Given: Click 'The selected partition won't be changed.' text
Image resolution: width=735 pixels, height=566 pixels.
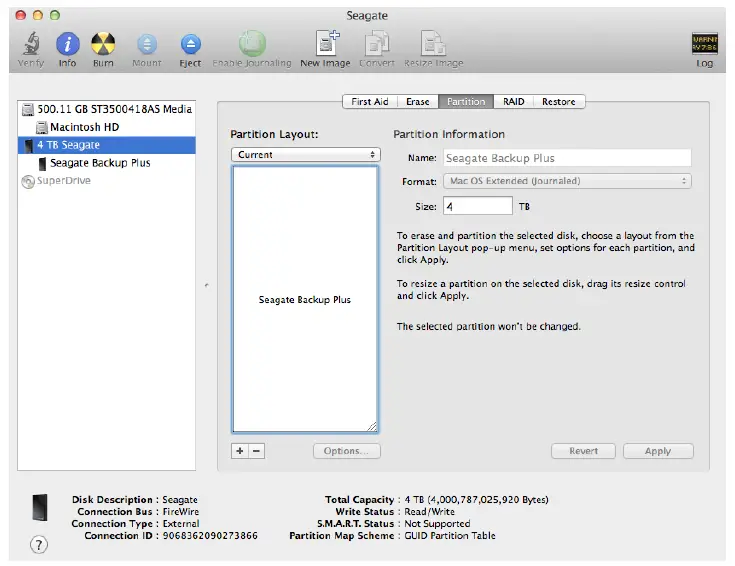Looking at the screenshot, I should point(488,326).
